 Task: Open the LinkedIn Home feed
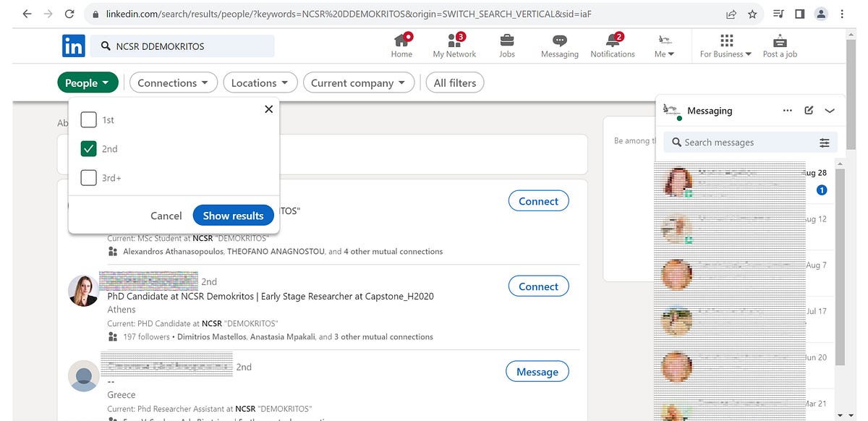tap(401, 45)
